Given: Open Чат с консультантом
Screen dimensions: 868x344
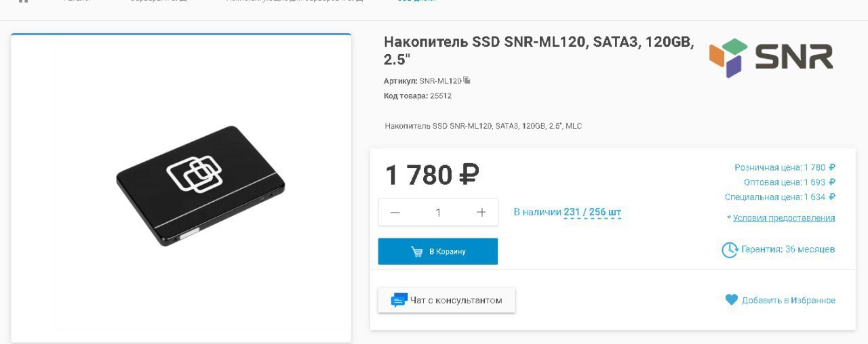Looking at the screenshot, I should [446, 300].
